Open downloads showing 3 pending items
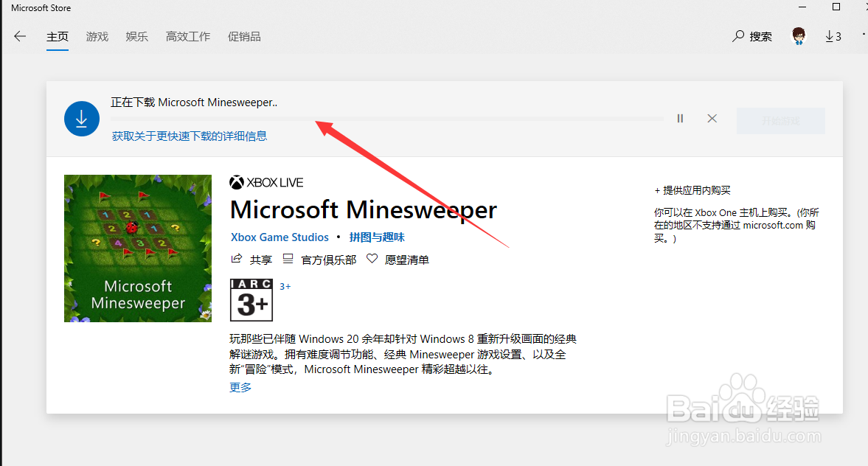 [833, 35]
